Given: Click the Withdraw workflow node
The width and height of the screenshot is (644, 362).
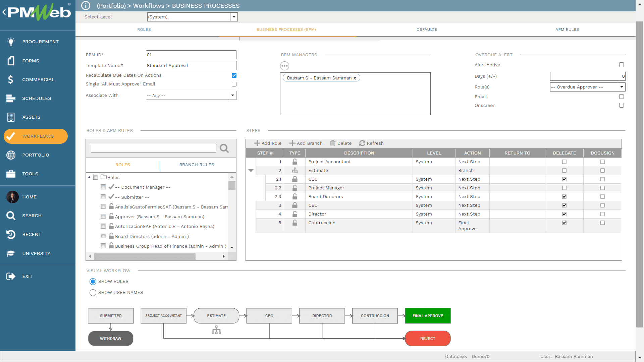Looking at the screenshot, I should (111, 339).
